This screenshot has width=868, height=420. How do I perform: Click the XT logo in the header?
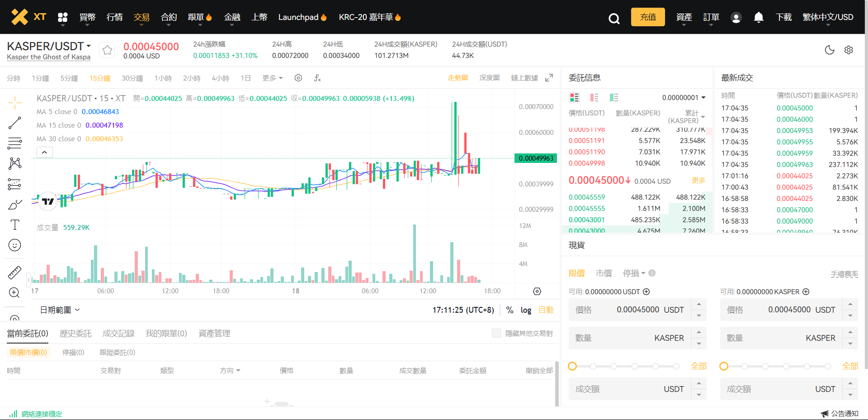[x=28, y=17]
